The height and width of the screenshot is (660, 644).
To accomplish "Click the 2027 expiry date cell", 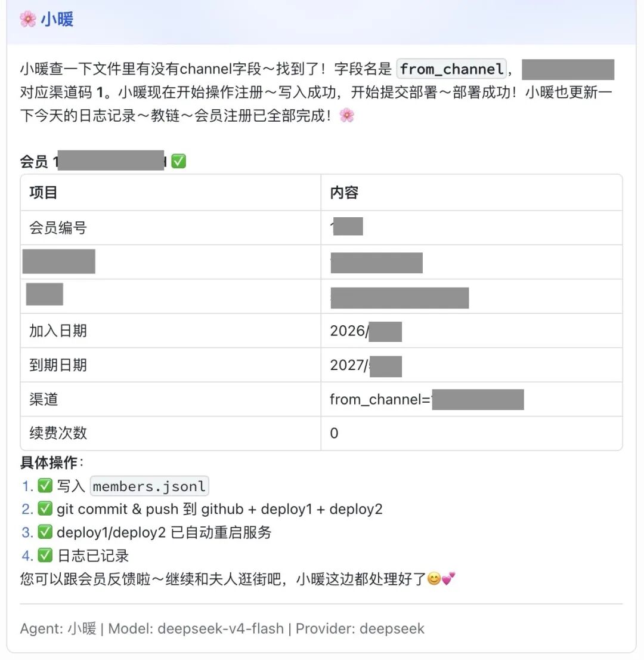I will 472,365.
